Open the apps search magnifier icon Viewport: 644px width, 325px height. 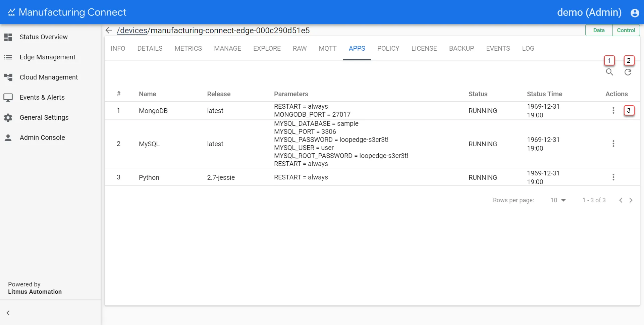(609, 72)
